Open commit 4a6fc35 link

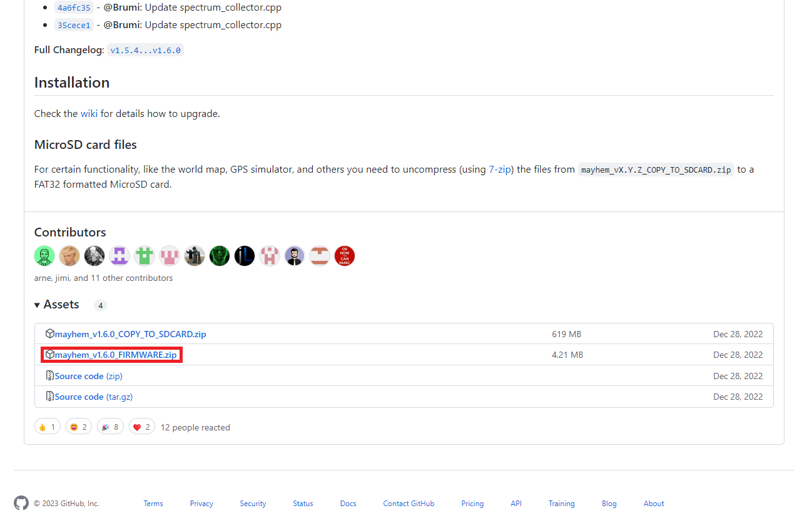[x=74, y=8]
